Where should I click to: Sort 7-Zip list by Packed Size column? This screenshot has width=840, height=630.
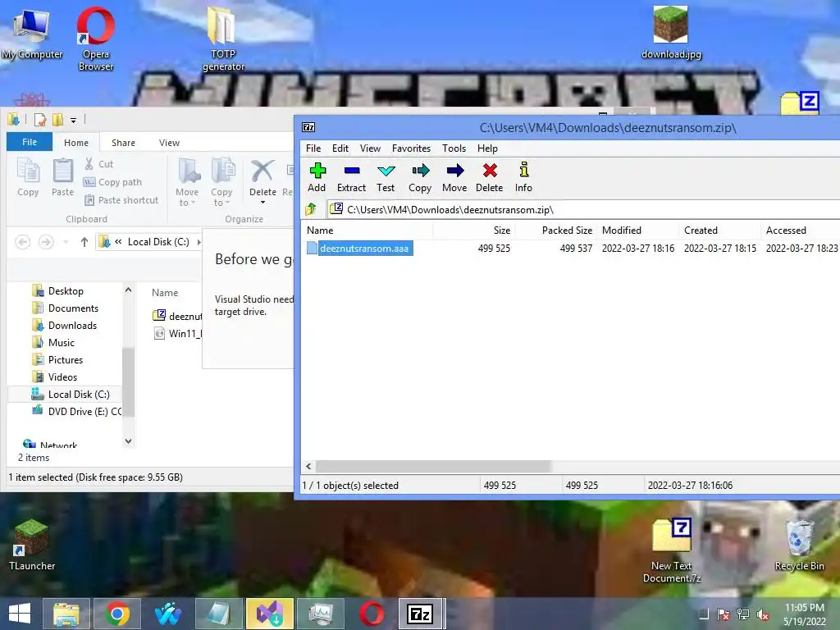(x=556, y=231)
